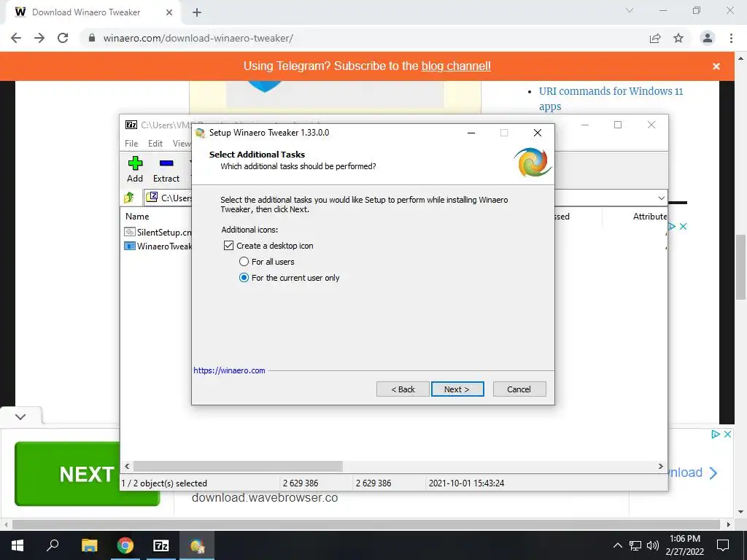Click the browser address bar URL
The height and width of the screenshot is (560, 747).
198,38
